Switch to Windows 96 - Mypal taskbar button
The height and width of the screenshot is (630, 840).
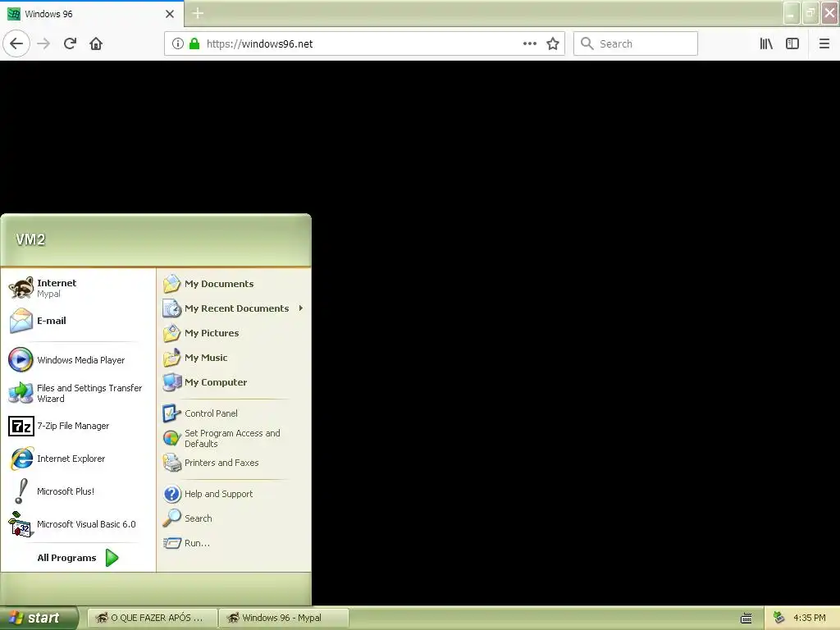click(284, 618)
